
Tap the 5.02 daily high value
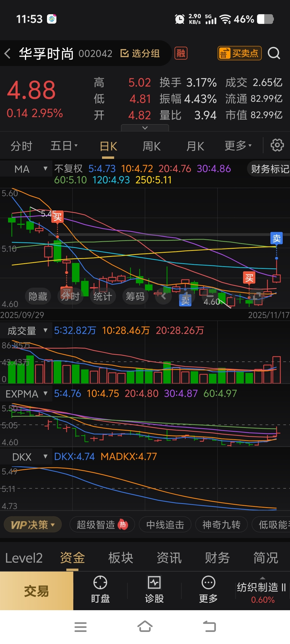point(140,83)
